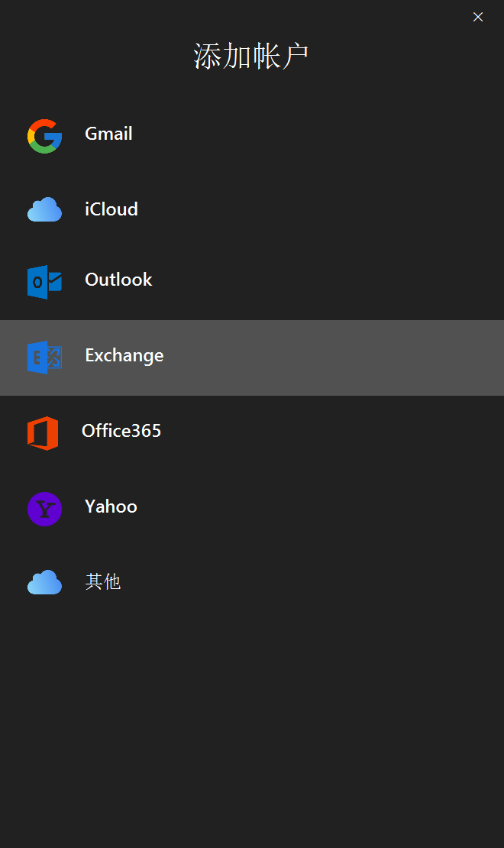
Task: Pick the Outlook account label
Action: coord(118,280)
